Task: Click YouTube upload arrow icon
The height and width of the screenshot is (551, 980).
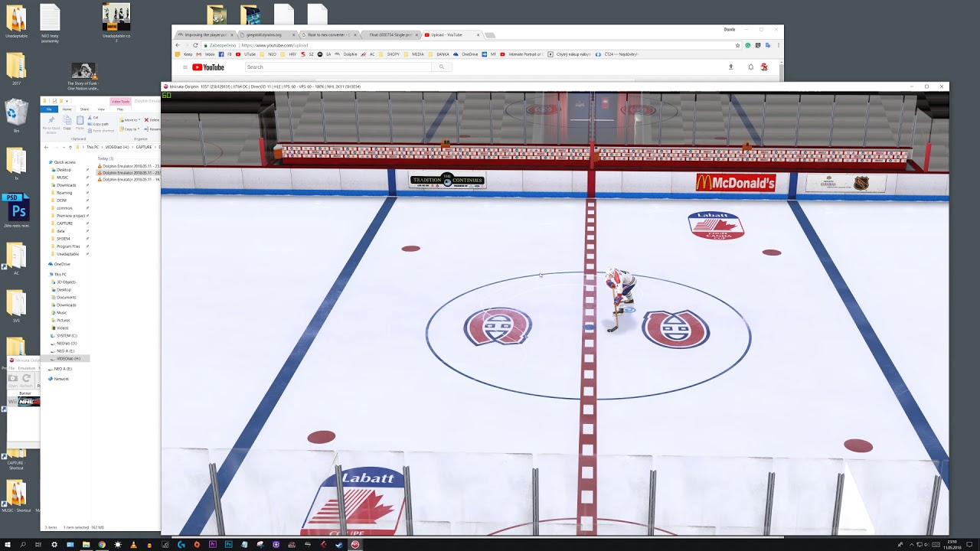Action: pyautogui.click(x=730, y=67)
